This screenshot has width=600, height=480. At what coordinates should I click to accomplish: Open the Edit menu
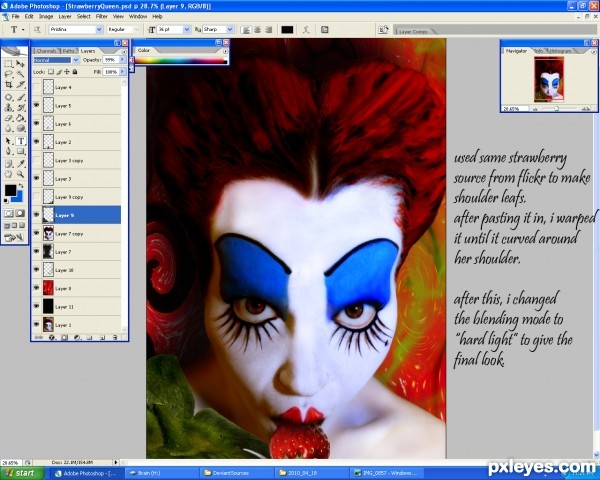coord(29,16)
